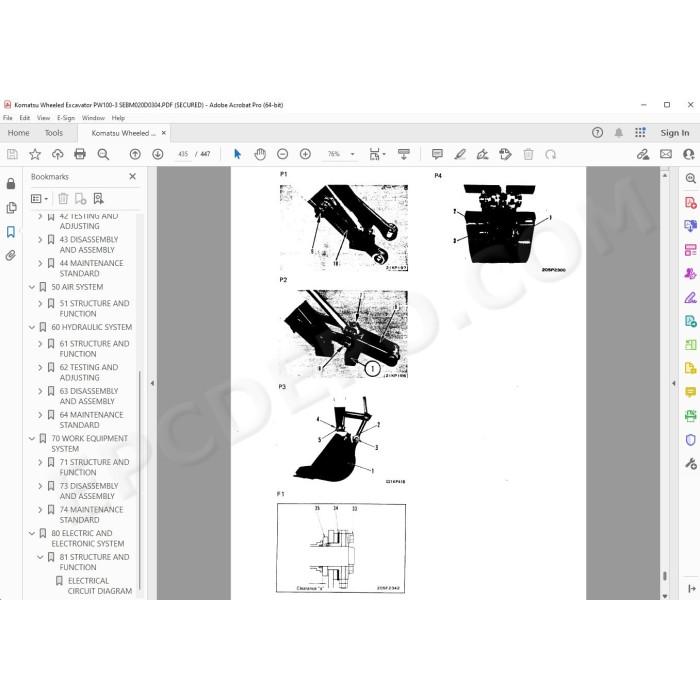The image size is (700, 700).
Task: Click the bookmarks panel scrollbar
Action: pos(140,480)
